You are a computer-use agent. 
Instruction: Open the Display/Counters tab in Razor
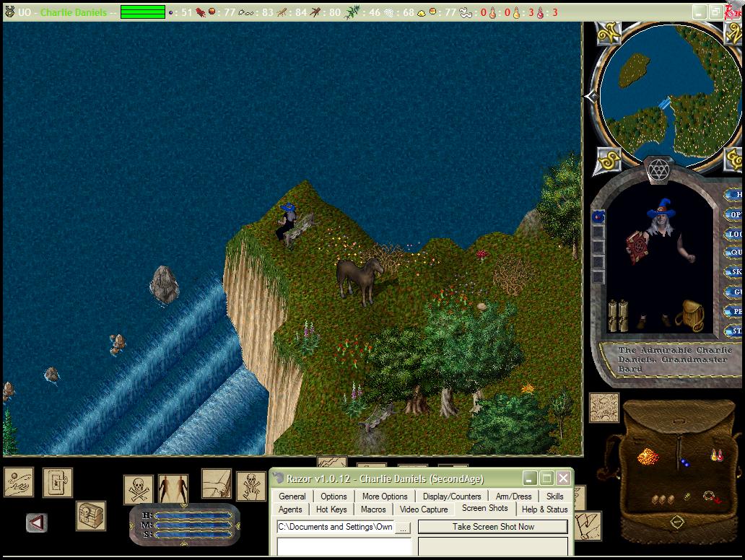click(452, 496)
